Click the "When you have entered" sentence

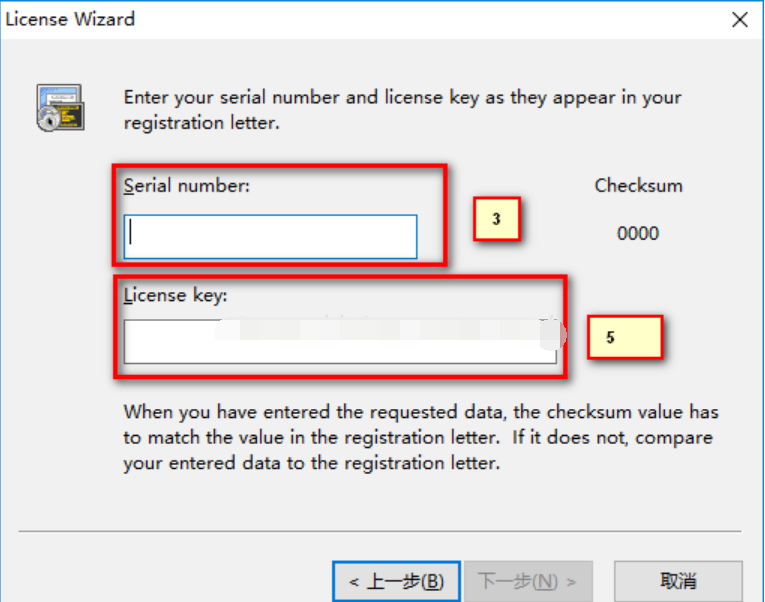click(x=420, y=412)
